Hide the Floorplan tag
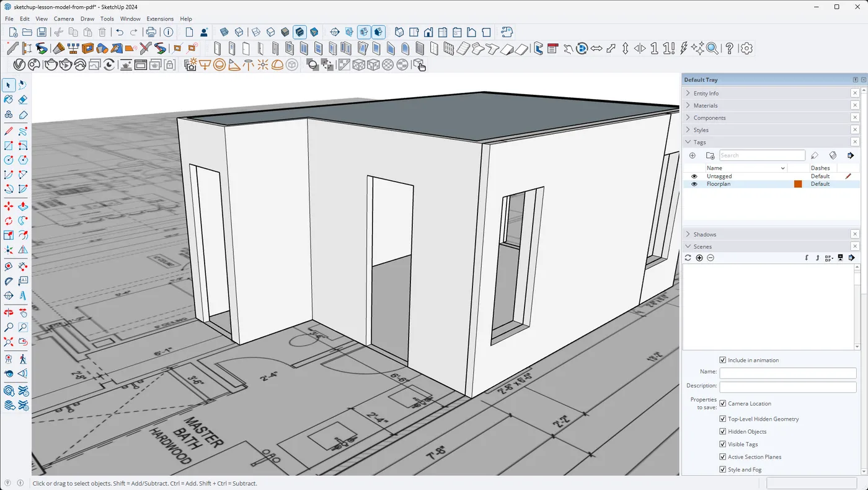Viewport: 868px width, 490px height. [694, 184]
